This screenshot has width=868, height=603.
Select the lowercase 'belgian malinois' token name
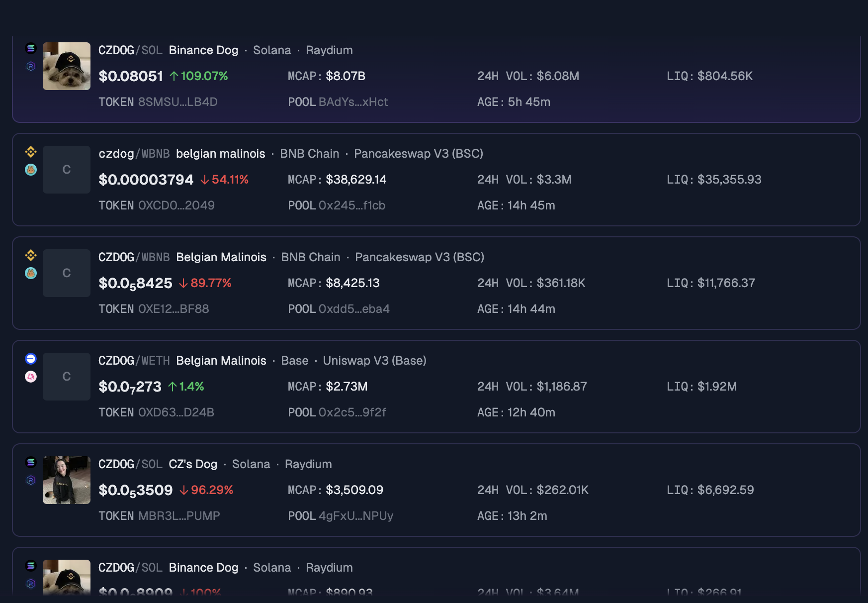tap(221, 154)
